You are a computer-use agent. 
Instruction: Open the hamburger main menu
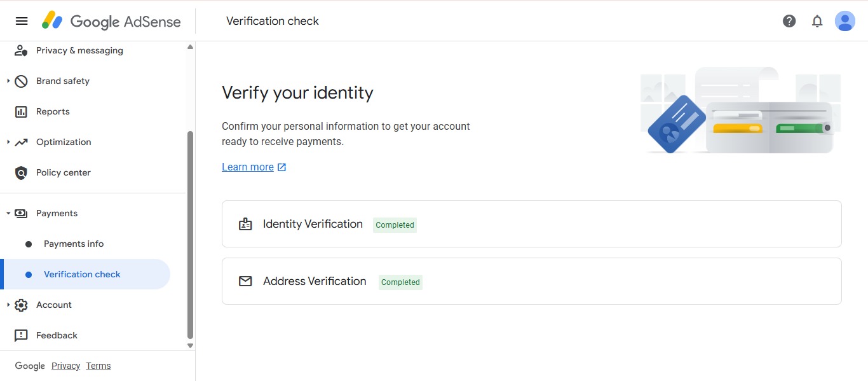pyautogui.click(x=22, y=21)
